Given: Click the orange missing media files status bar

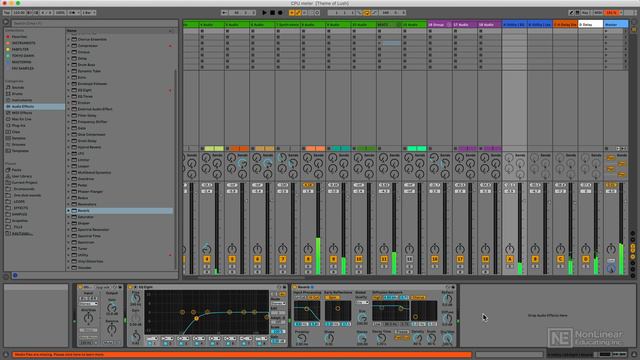Looking at the screenshot, I should point(242,355).
